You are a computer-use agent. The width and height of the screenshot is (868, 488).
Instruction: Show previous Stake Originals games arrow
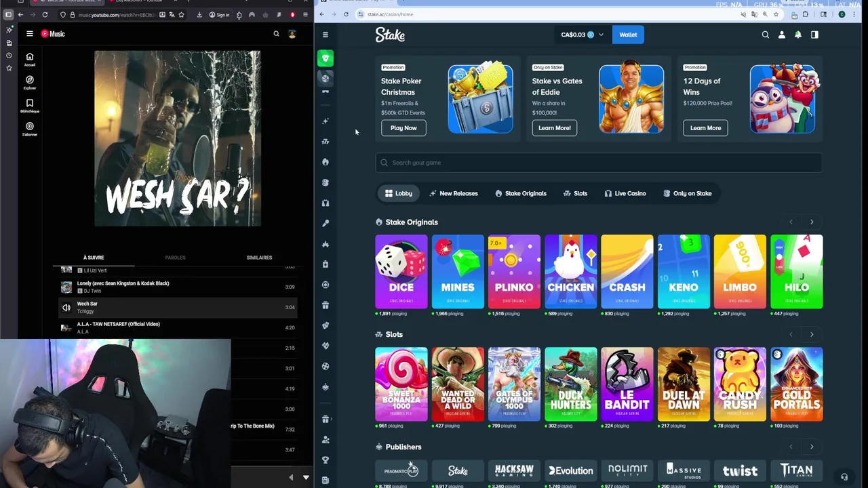click(x=791, y=222)
